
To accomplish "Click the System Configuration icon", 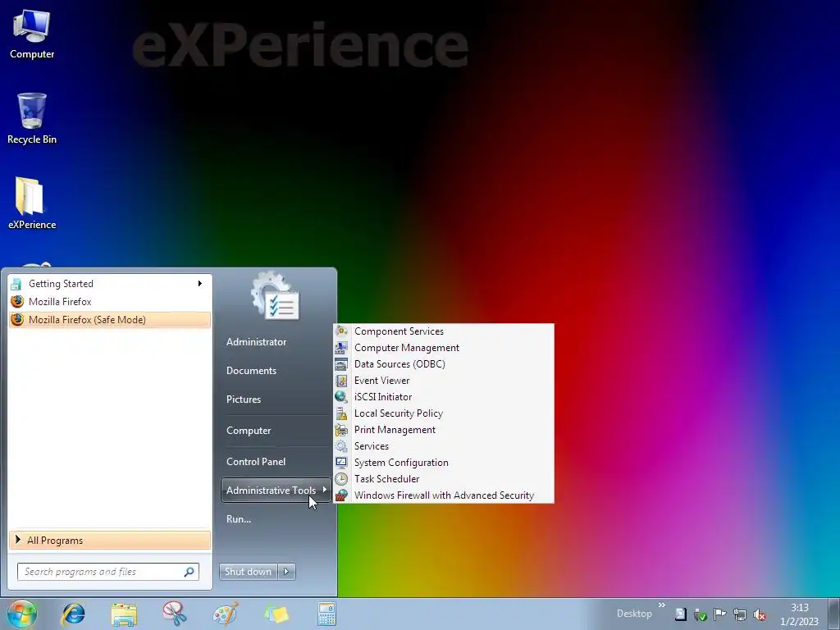I will [x=341, y=463].
